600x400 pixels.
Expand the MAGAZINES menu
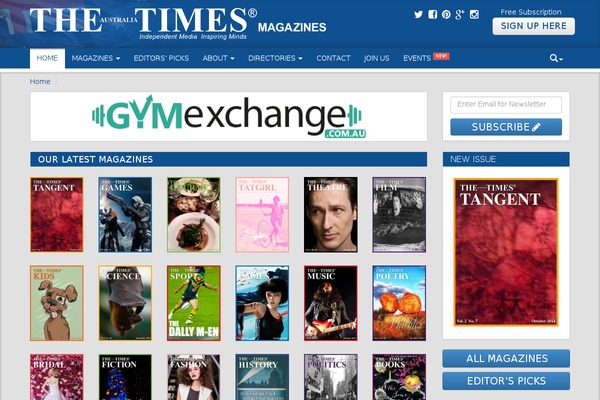96,58
